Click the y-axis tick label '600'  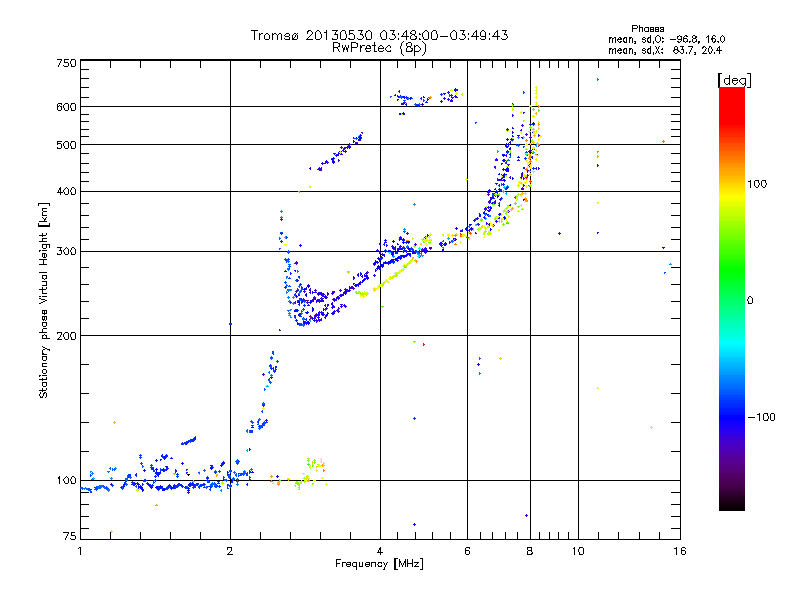(66, 107)
